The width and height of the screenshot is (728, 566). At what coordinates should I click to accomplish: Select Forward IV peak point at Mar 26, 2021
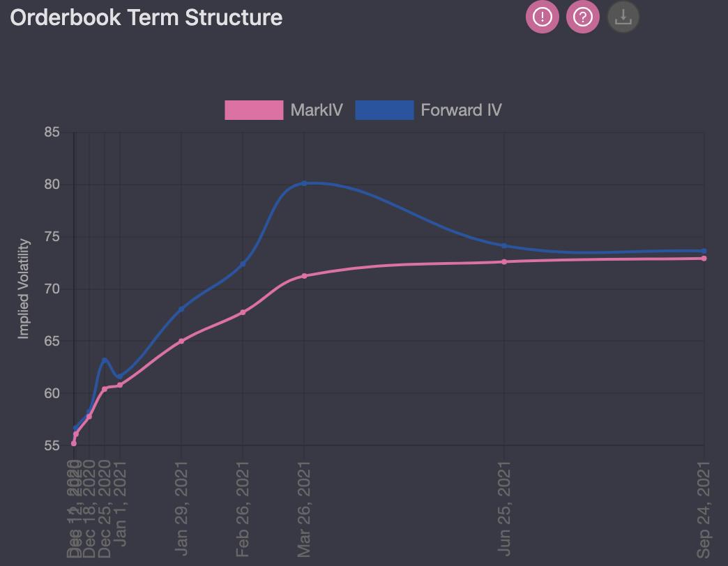click(x=305, y=183)
